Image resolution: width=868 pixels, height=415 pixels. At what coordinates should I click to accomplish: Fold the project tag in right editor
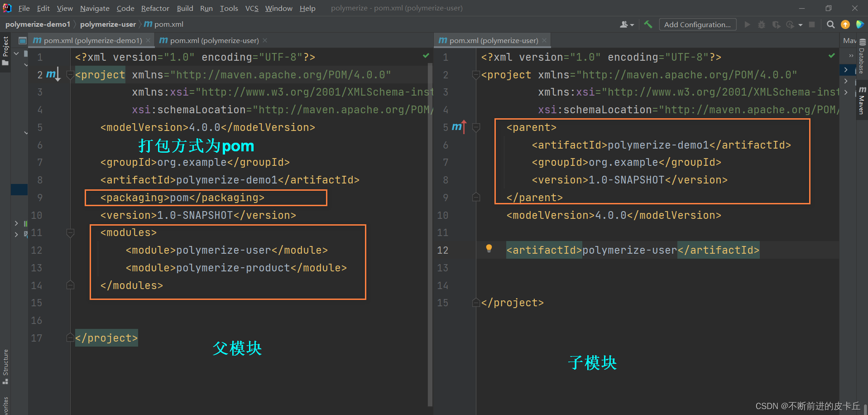(x=476, y=75)
